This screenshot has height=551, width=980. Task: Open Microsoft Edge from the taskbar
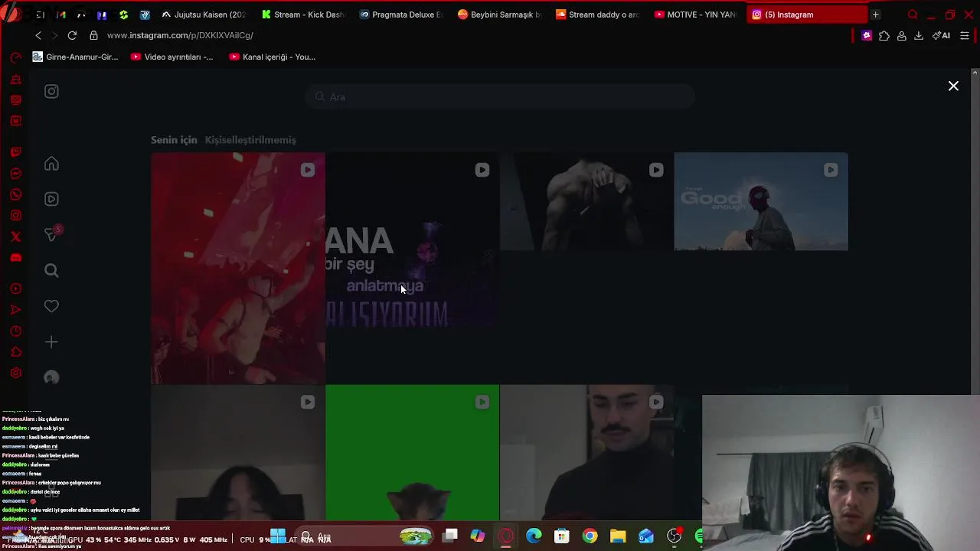[534, 536]
